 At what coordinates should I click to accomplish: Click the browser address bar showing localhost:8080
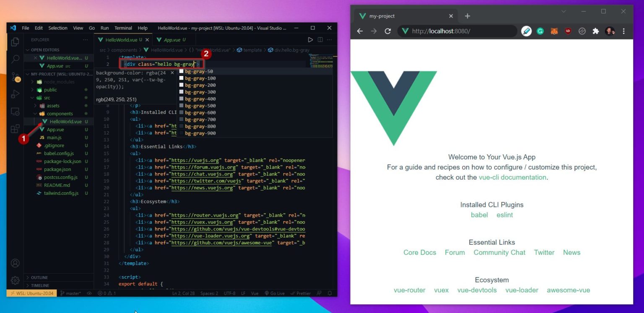point(457,31)
